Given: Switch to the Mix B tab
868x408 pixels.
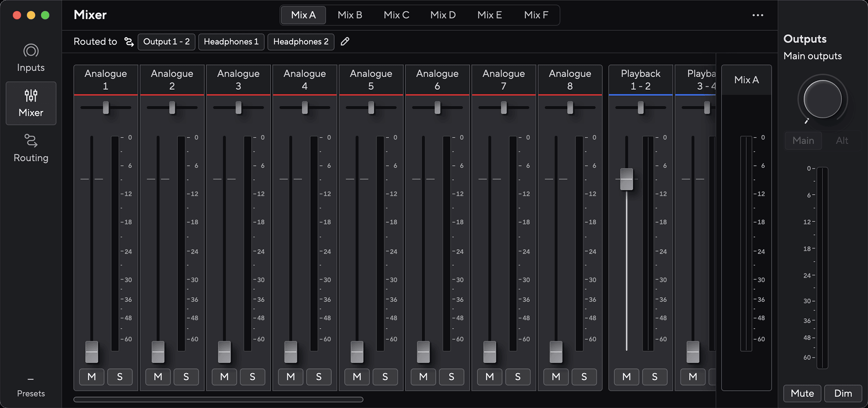Looking at the screenshot, I should 350,15.
